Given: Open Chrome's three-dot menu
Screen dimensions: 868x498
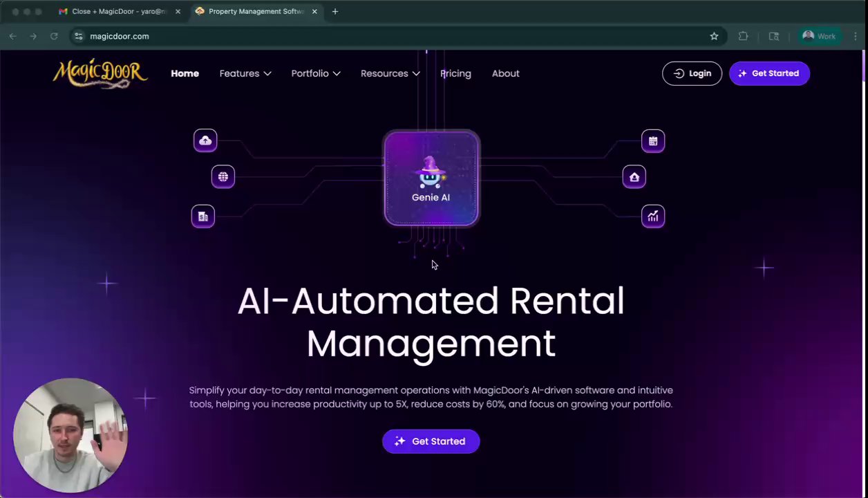Looking at the screenshot, I should pos(856,36).
